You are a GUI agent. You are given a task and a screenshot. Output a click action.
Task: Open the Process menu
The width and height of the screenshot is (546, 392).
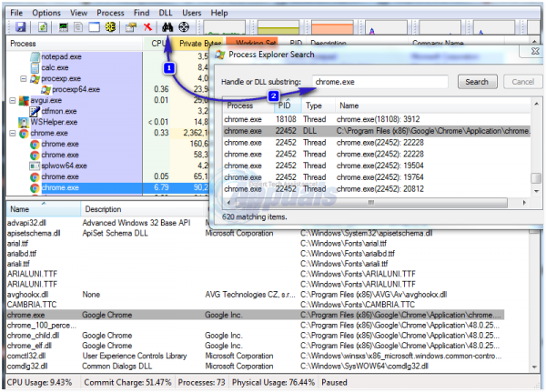pyautogui.click(x=110, y=13)
